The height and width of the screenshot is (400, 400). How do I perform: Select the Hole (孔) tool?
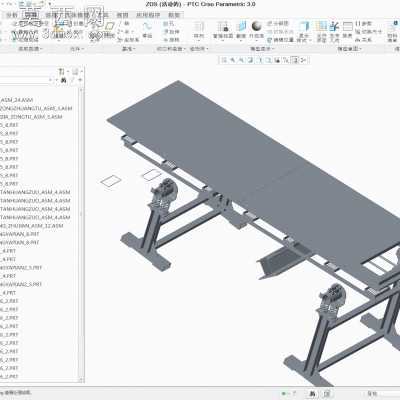[x=169, y=24]
